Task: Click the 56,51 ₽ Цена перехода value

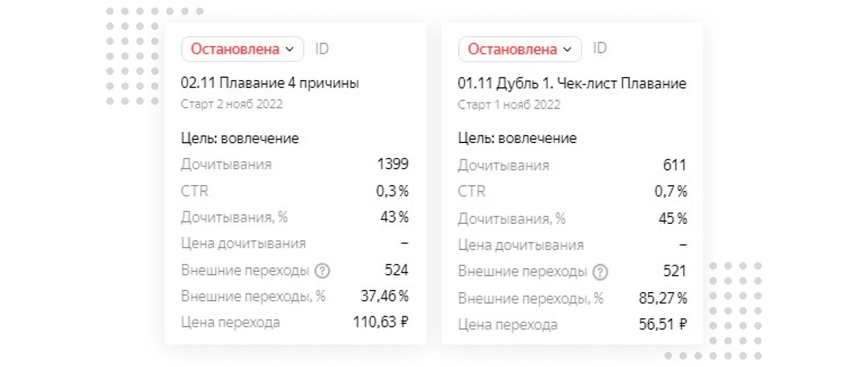Action: tap(661, 324)
